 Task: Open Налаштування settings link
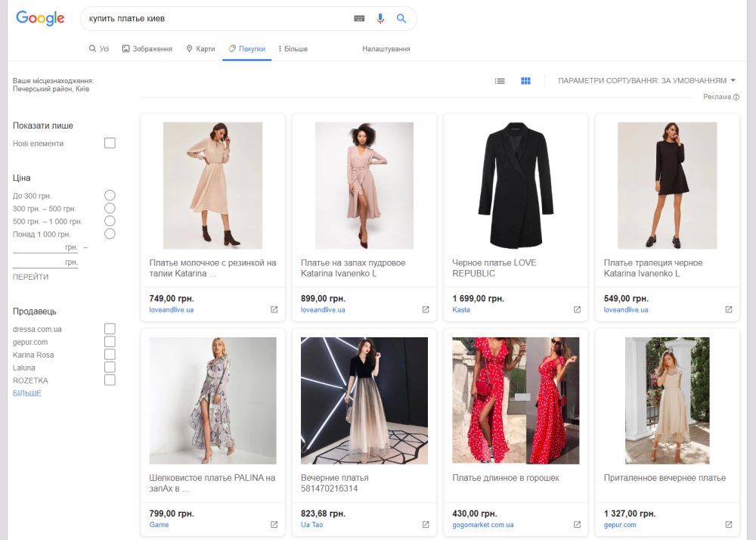[386, 49]
